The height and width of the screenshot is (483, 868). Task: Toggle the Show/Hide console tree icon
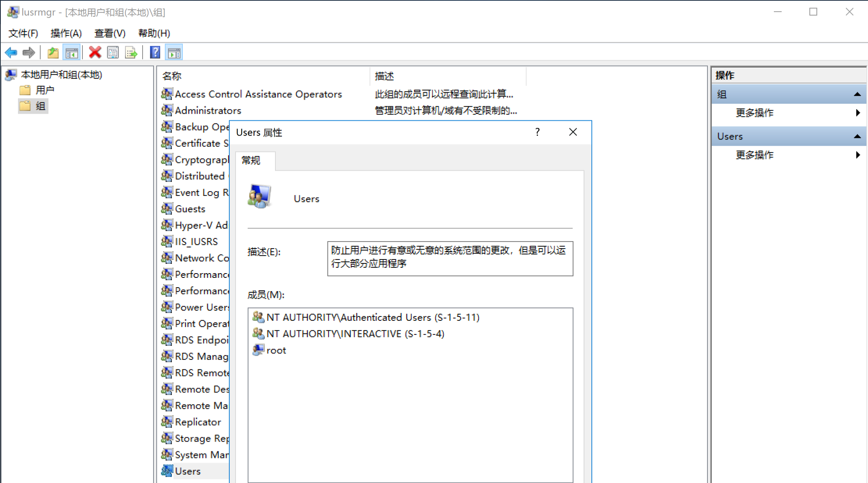(71, 52)
